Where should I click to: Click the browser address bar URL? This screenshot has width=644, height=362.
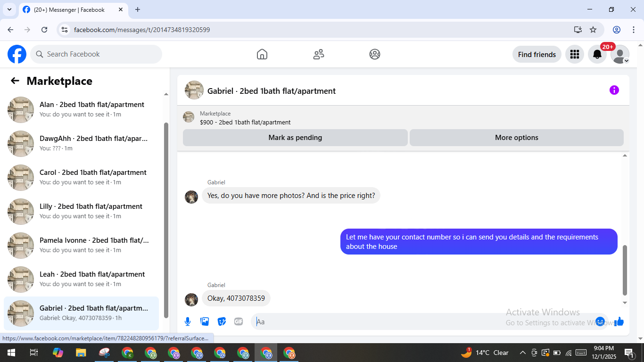click(x=142, y=30)
